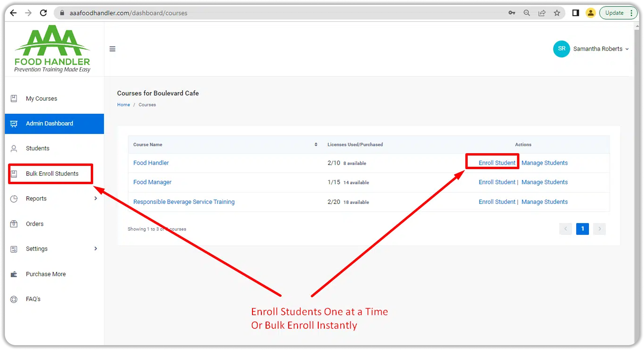Expand the Reports submenu chevron
The height and width of the screenshot is (350, 644).
tap(96, 198)
